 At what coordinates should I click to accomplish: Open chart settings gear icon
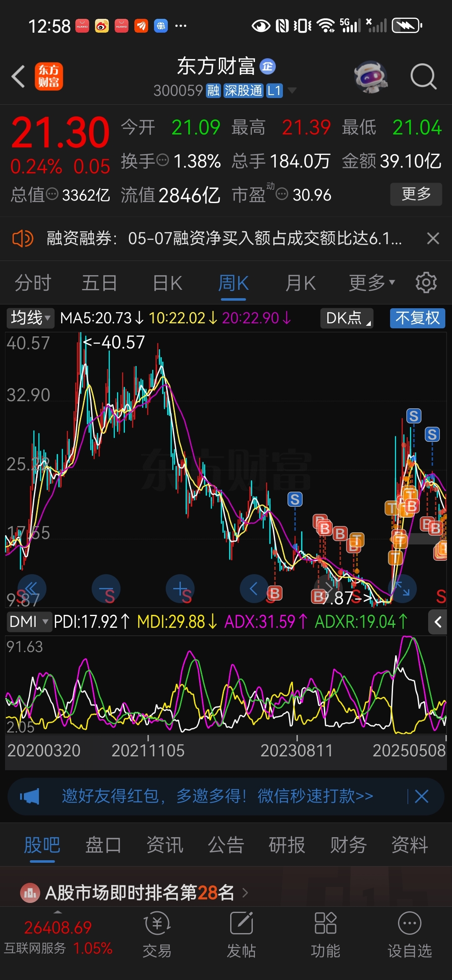point(426,282)
